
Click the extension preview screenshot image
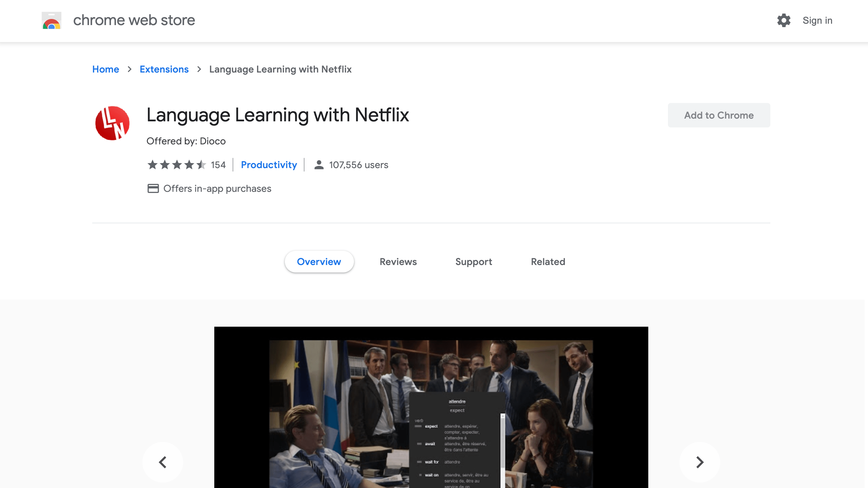point(431,407)
